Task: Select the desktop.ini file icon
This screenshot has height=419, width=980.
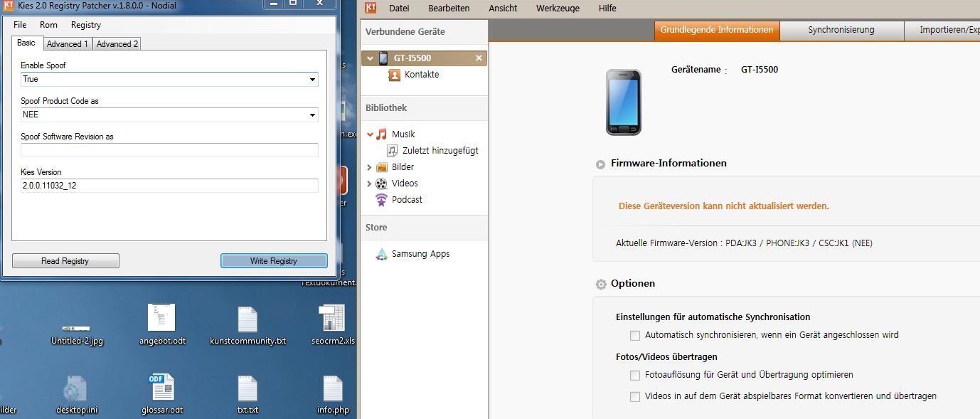Action: click(x=75, y=389)
